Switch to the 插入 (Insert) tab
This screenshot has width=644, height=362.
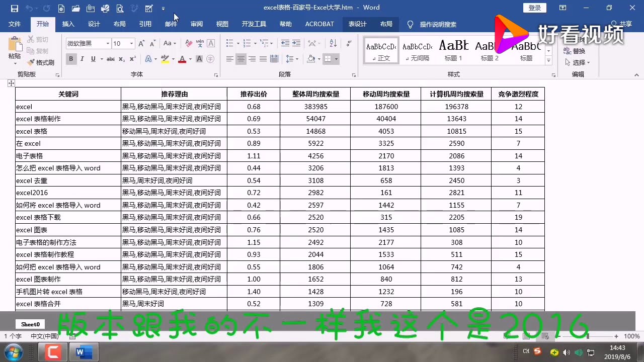click(68, 24)
